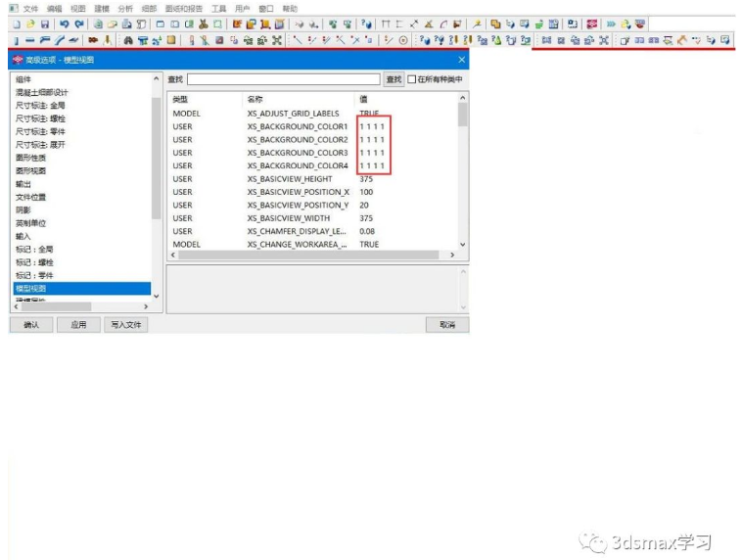Select the 标记：零件 category
Image resolution: width=742 pixels, height=560 pixels.
(x=34, y=275)
